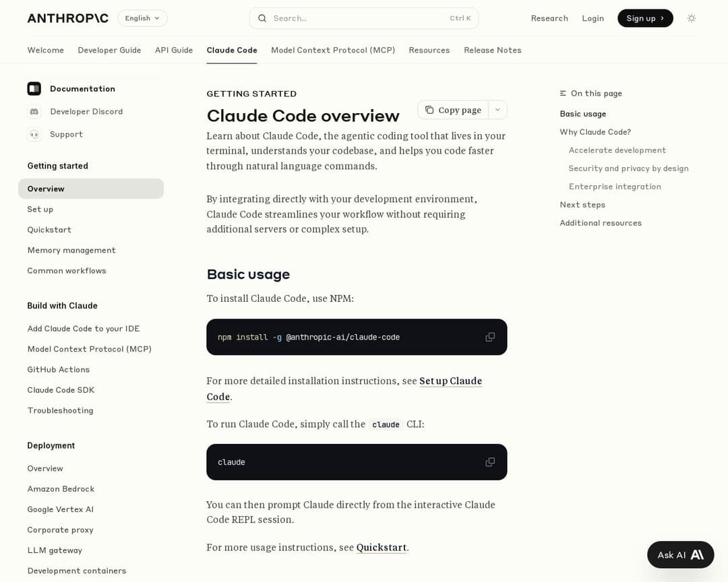Image resolution: width=728 pixels, height=582 pixels.
Task: Open Development containers page
Action: tap(77, 571)
